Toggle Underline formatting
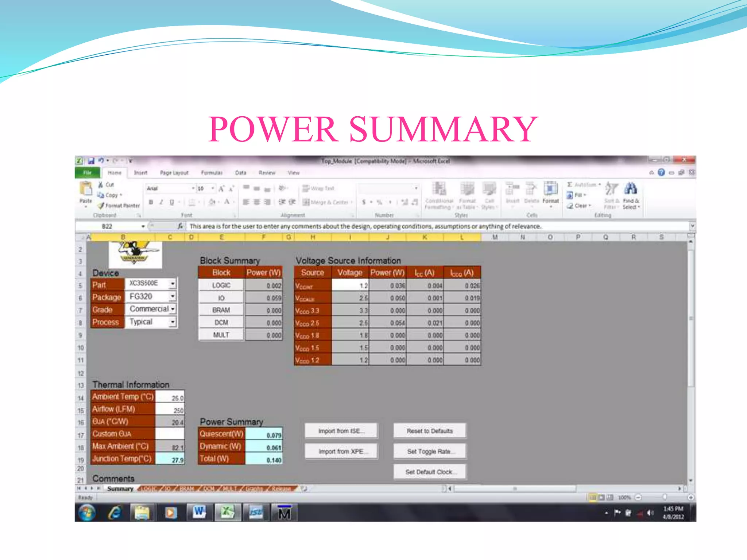Screen dimensions: 747x560 coord(172,202)
